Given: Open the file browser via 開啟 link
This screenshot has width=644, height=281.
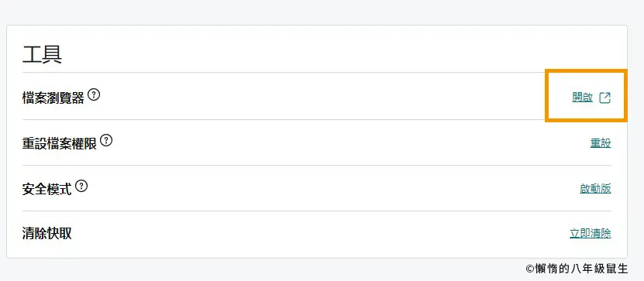Looking at the screenshot, I should 583,98.
